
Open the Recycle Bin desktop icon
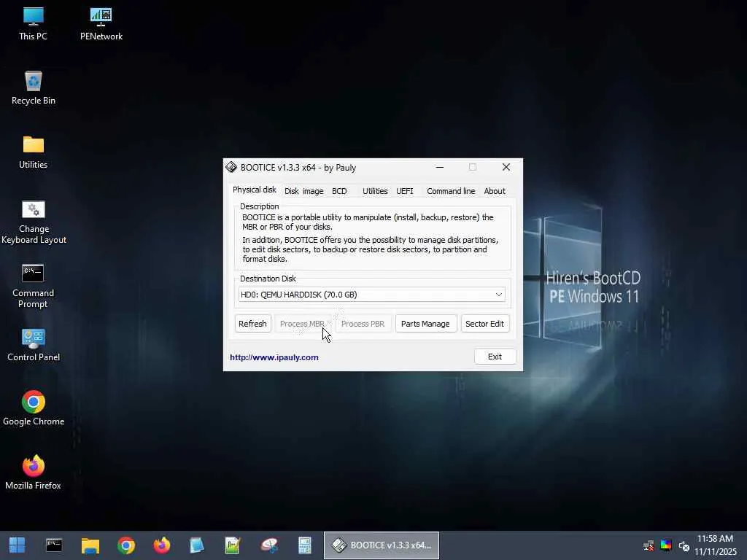(x=34, y=87)
